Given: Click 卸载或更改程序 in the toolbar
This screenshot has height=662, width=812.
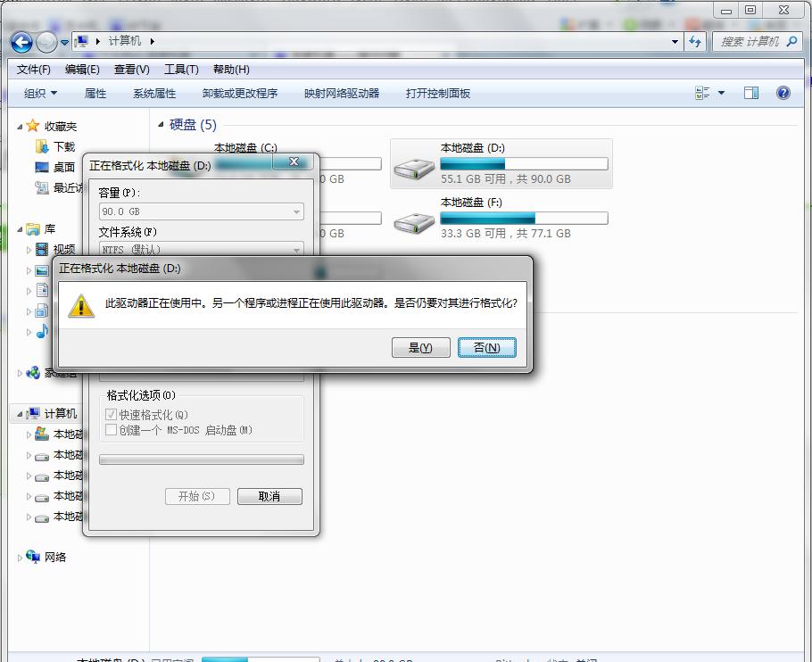Looking at the screenshot, I should click(240, 94).
